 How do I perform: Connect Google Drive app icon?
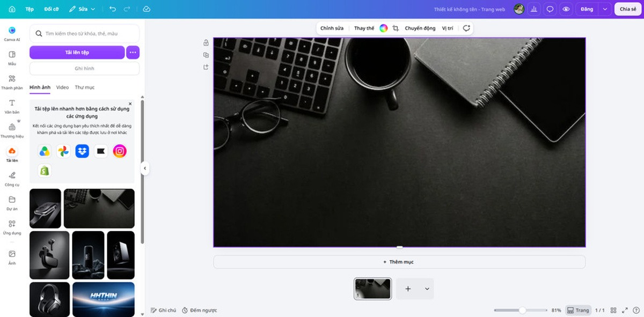click(x=45, y=151)
